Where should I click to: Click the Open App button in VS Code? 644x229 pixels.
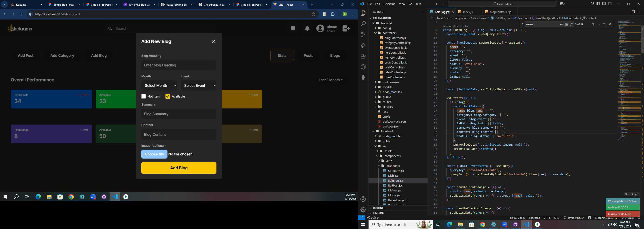pos(631,194)
